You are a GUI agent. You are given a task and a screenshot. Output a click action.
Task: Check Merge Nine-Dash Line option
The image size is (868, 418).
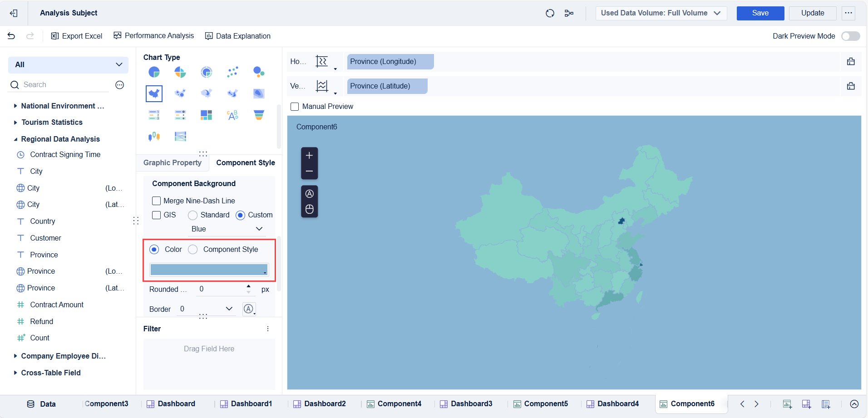(x=156, y=201)
